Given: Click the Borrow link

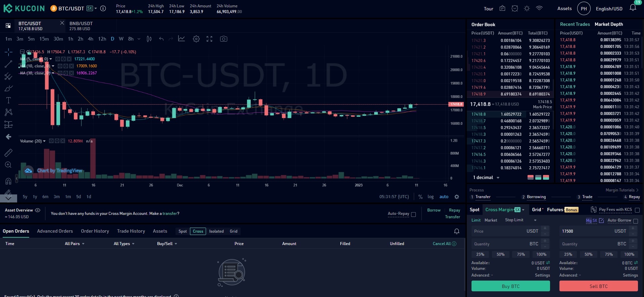Looking at the screenshot, I should [x=434, y=210].
